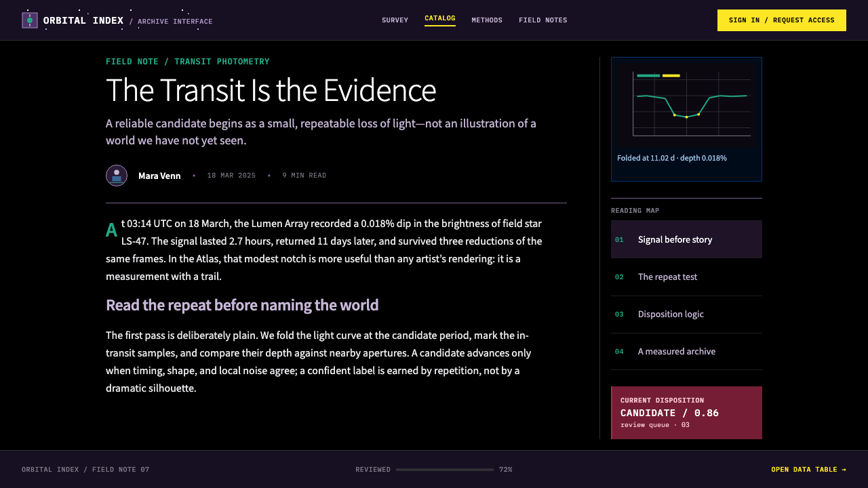Open the Field Notes nav item
This screenshot has width=868, height=488.
point(543,20)
